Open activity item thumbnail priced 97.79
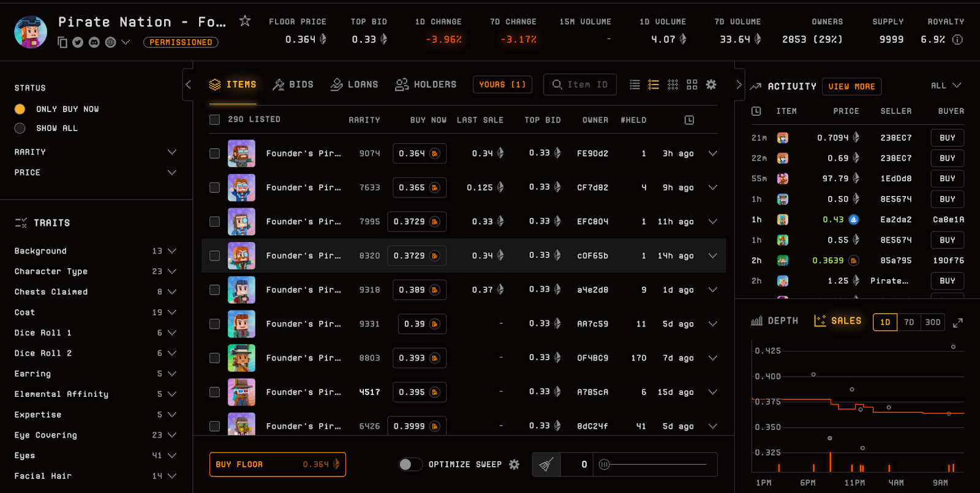Viewport: 980px width, 493px height. [783, 179]
